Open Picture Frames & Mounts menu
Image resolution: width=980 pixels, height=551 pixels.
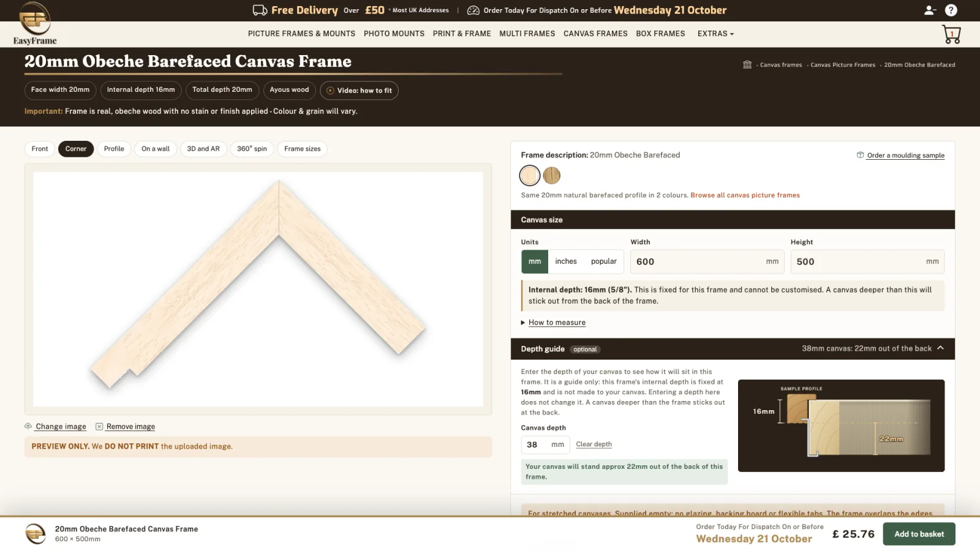301,34
